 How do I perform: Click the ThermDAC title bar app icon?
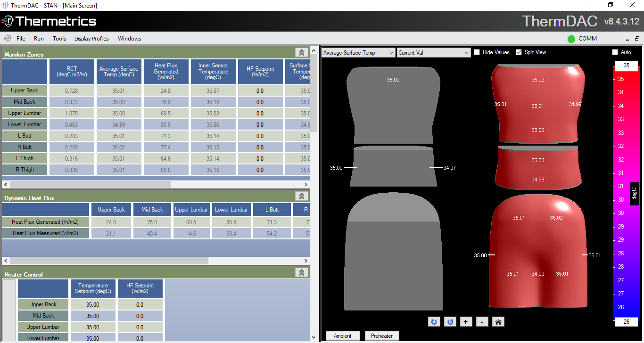pyautogui.click(x=5, y=5)
